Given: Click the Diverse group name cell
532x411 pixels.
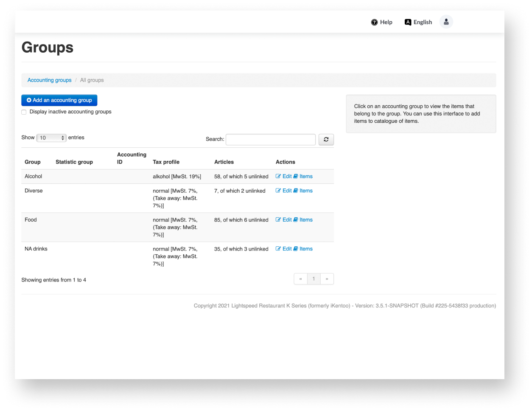Looking at the screenshot, I should [34, 191].
